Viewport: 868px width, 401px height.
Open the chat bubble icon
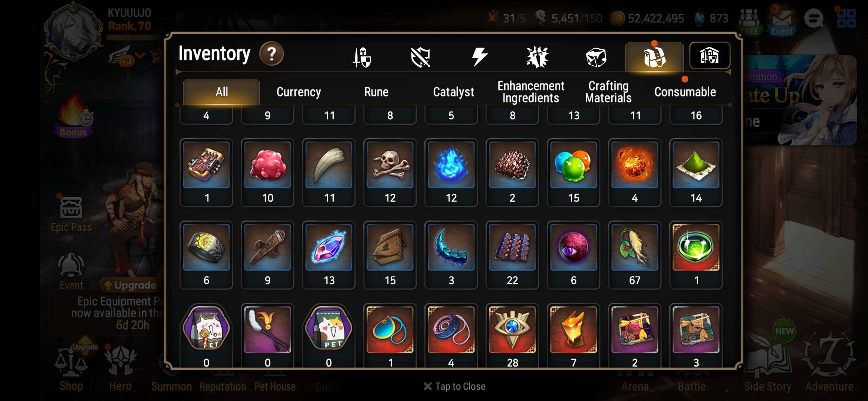click(x=814, y=18)
